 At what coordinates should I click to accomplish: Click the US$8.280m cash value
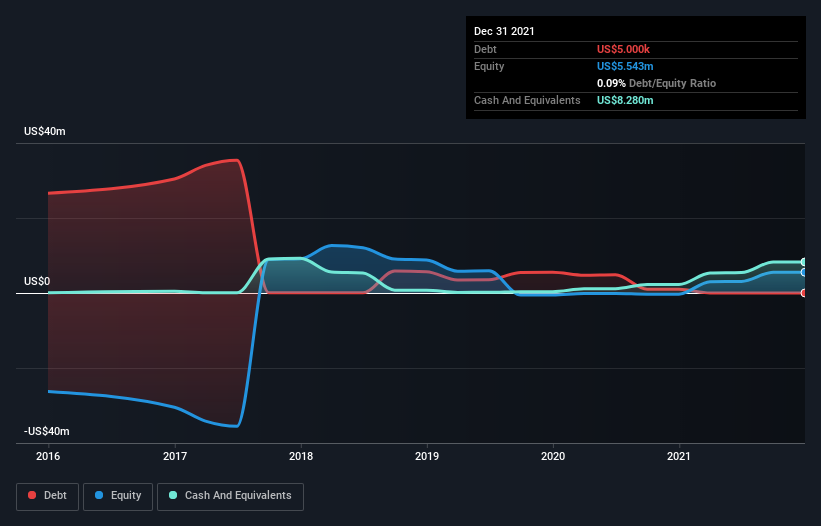[x=625, y=100]
